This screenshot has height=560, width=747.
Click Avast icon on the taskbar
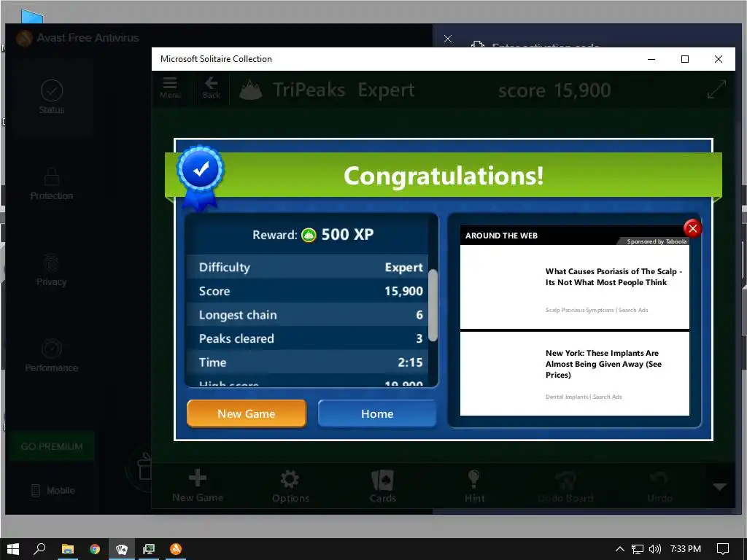tap(176, 549)
